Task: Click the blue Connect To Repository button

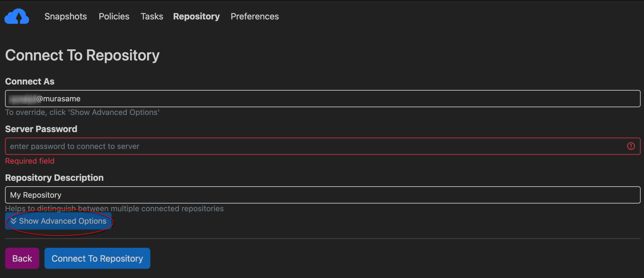Action: coord(97,258)
